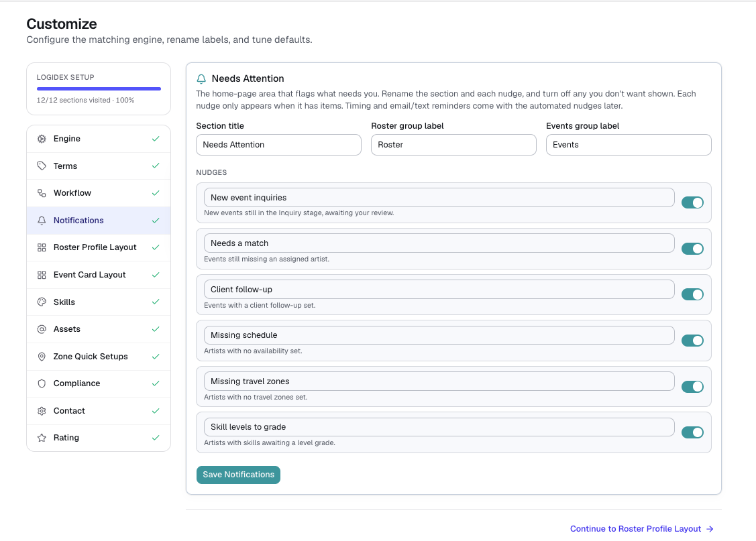Click the at-sign icon beside Assets
This screenshot has height=541, width=756.
42,329
